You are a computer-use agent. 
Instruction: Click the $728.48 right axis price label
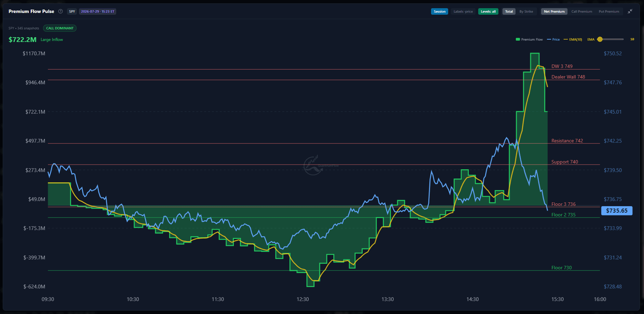pyautogui.click(x=613, y=287)
